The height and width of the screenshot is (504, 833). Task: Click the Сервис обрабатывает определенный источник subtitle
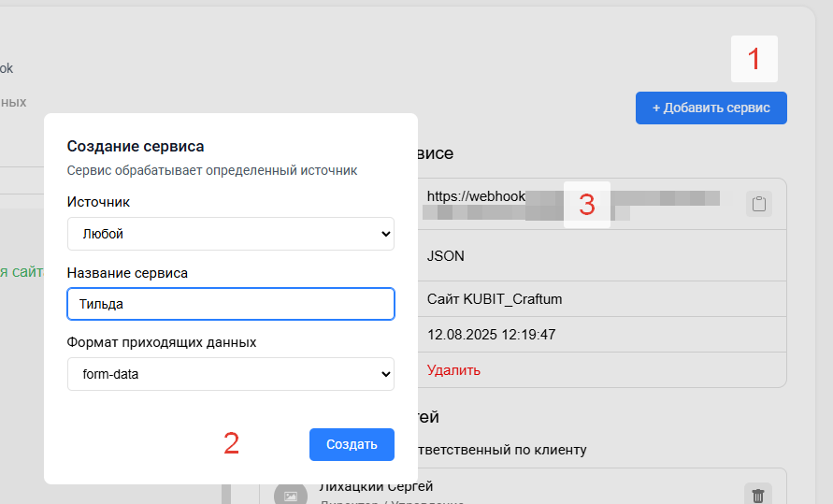[212, 170]
